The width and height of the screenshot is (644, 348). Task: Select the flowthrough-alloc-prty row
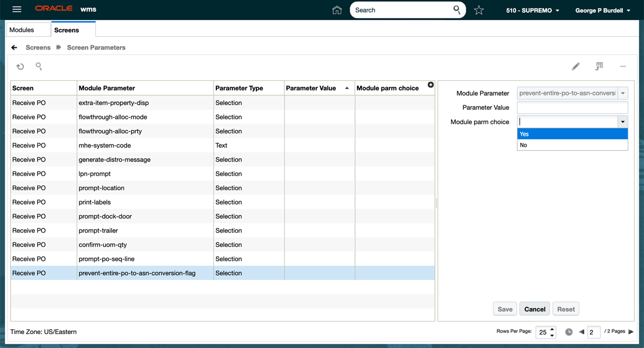click(x=223, y=131)
